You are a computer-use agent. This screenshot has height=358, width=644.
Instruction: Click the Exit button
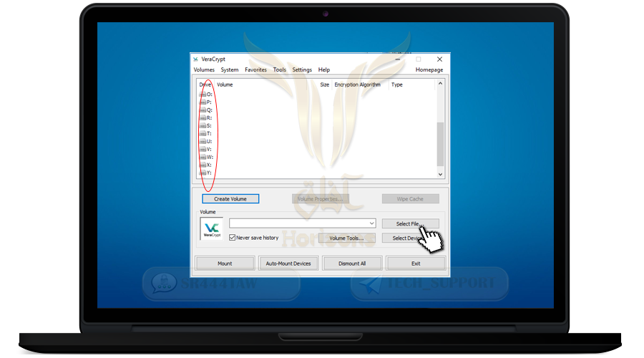click(416, 263)
